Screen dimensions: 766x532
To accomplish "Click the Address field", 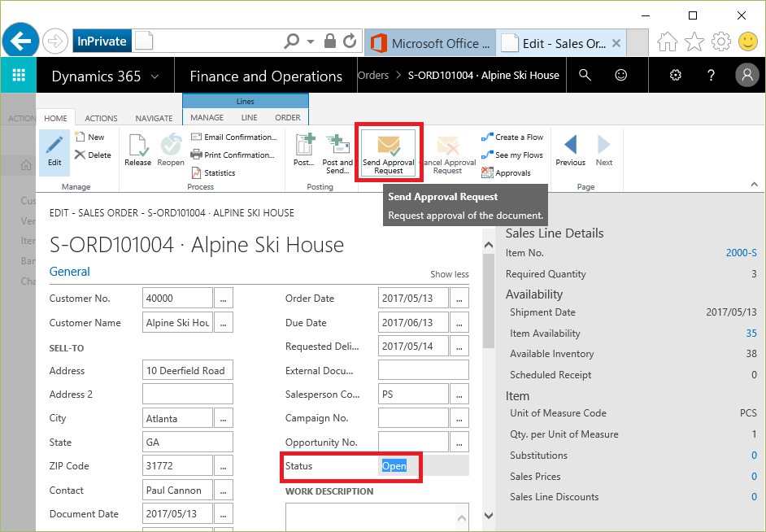I will click(x=188, y=370).
